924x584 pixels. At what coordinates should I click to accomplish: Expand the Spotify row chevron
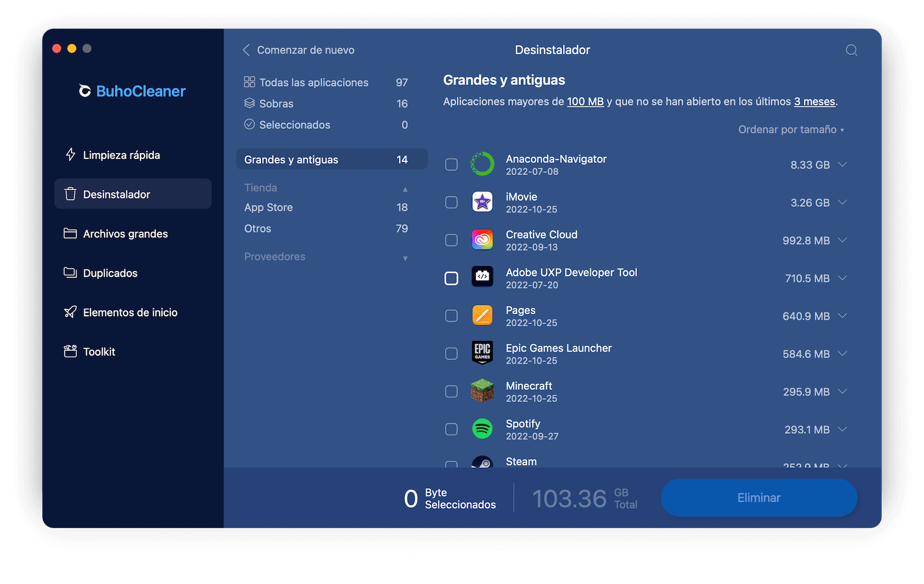pos(843,429)
